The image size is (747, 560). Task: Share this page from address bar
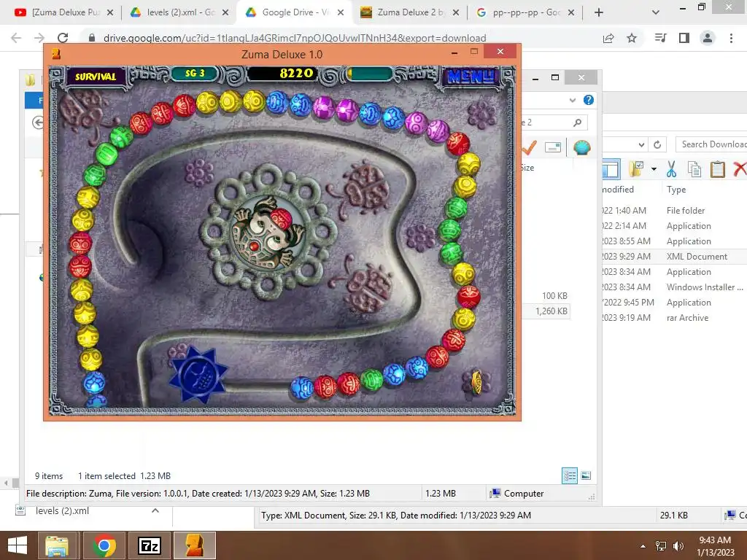[608, 38]
